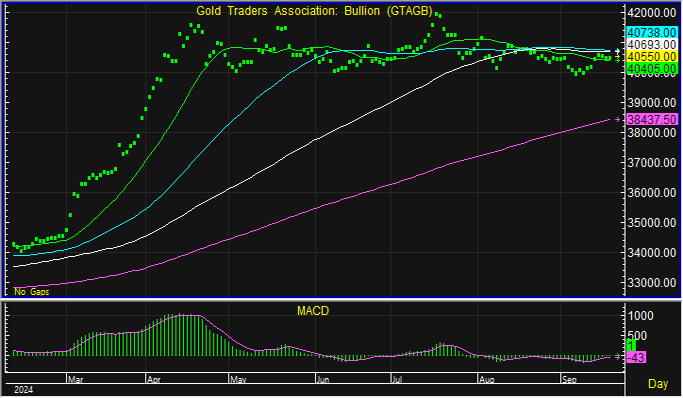Select the green MACD value label 1

[631, 345]
